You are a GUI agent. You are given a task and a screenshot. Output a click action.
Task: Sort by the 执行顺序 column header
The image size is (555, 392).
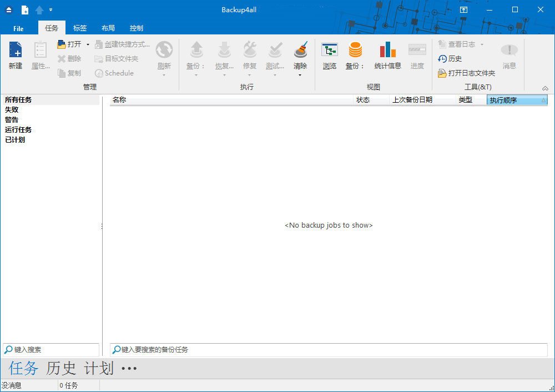[517, 100]
